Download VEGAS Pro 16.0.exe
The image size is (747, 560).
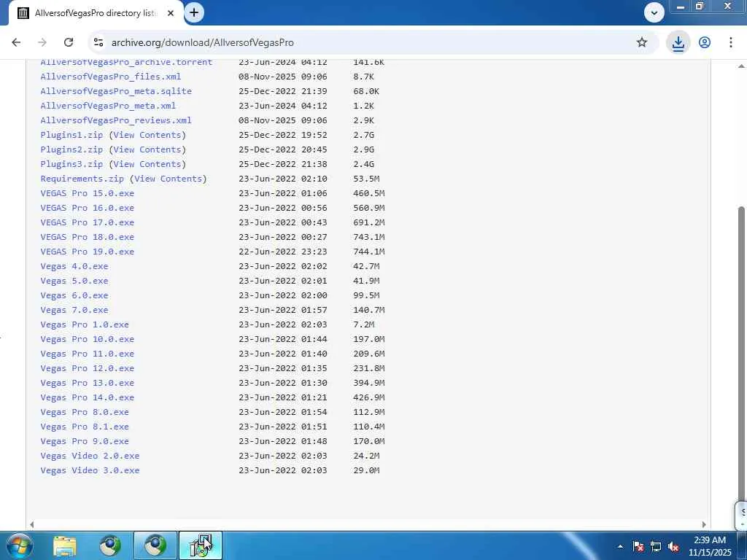(x=88, y=208)
